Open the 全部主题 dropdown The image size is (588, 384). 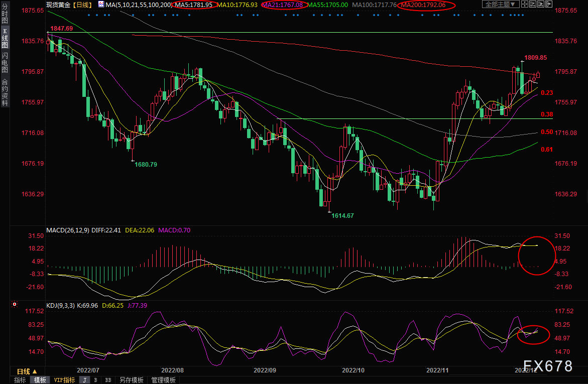(x=499, y=5)
